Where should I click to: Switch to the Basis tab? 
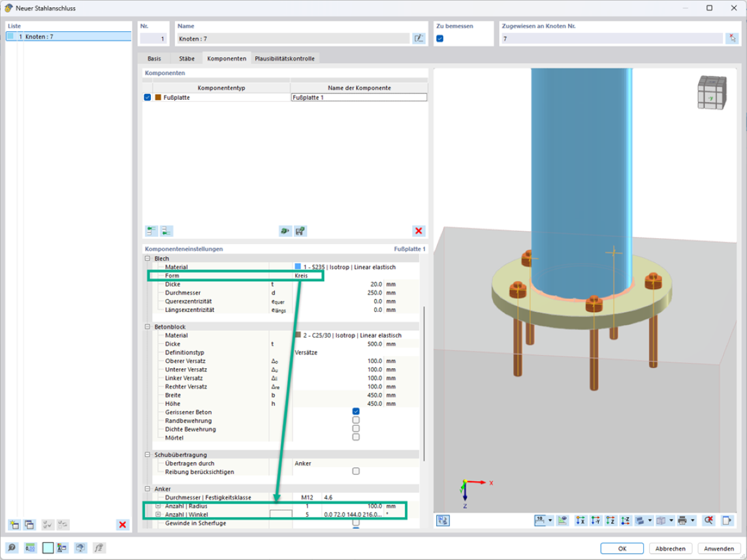coord(154,59)
